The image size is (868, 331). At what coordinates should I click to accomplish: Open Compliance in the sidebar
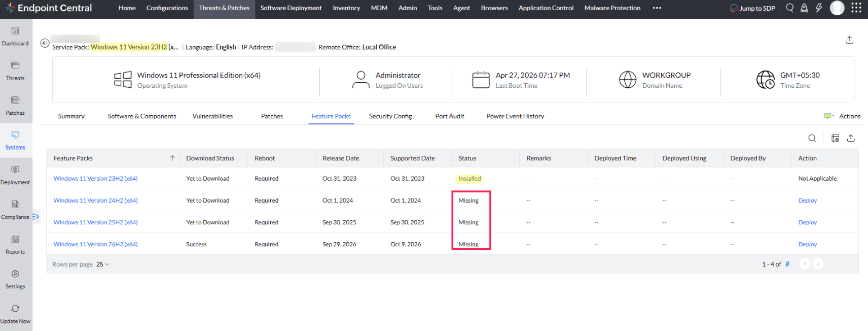(15, 210)
